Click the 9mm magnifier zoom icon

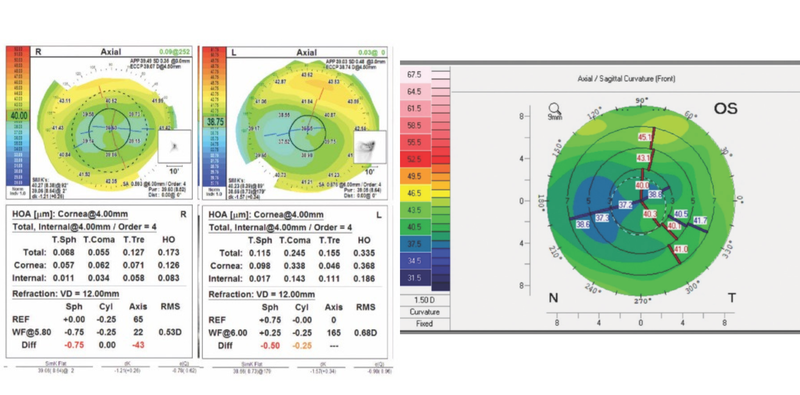pos(554,109)
